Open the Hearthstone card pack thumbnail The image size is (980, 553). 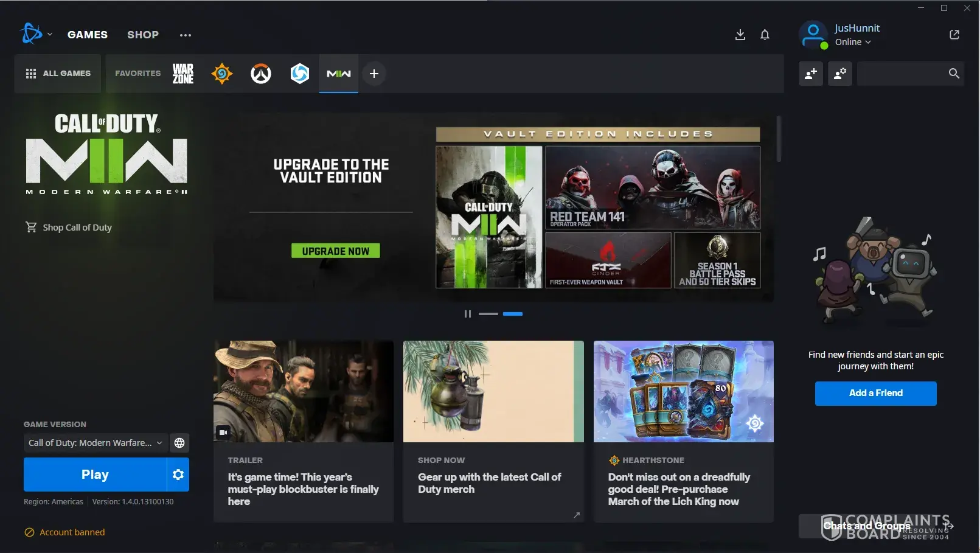pos(684,391)
